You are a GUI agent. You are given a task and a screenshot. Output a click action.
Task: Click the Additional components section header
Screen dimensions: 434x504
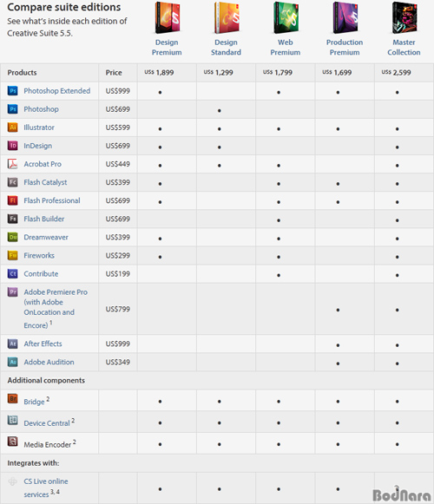[x=46, y=380]
